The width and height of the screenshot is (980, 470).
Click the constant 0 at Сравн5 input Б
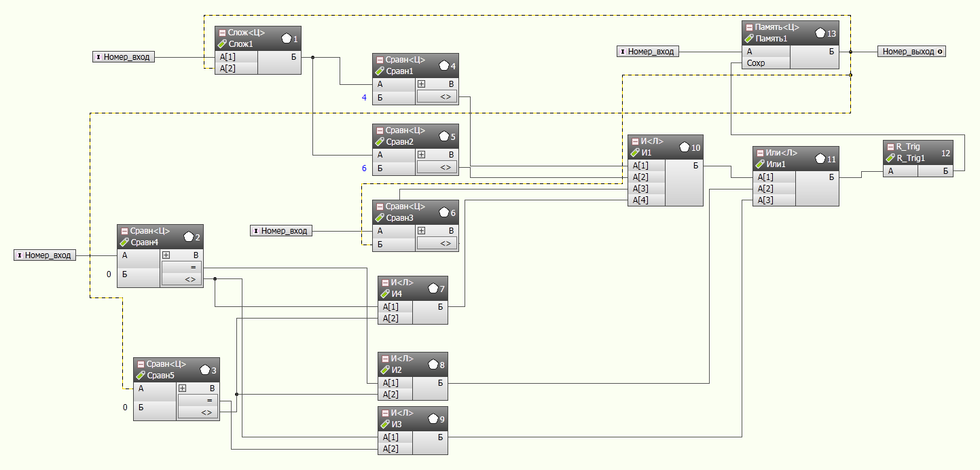[125, 408]
